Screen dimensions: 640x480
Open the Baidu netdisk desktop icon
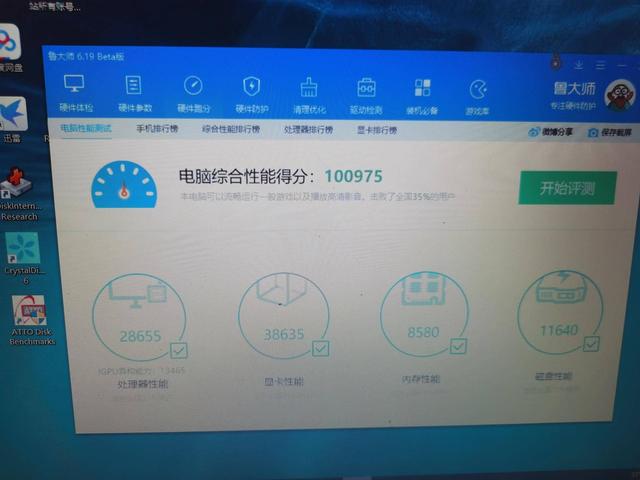(x=10, y=47)
